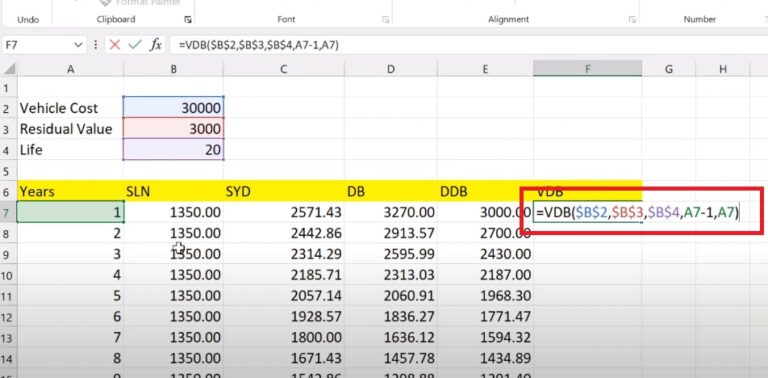This screenshot has width=768, height=378.
Task: Click the SYD header cell
Action: (284, 191)
